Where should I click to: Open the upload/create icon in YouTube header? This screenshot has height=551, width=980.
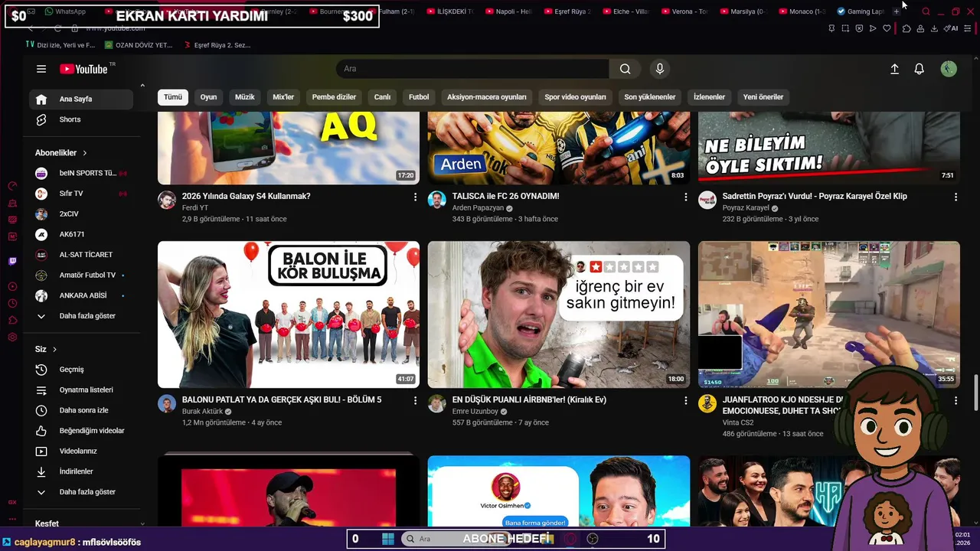[x=894, y=69]
